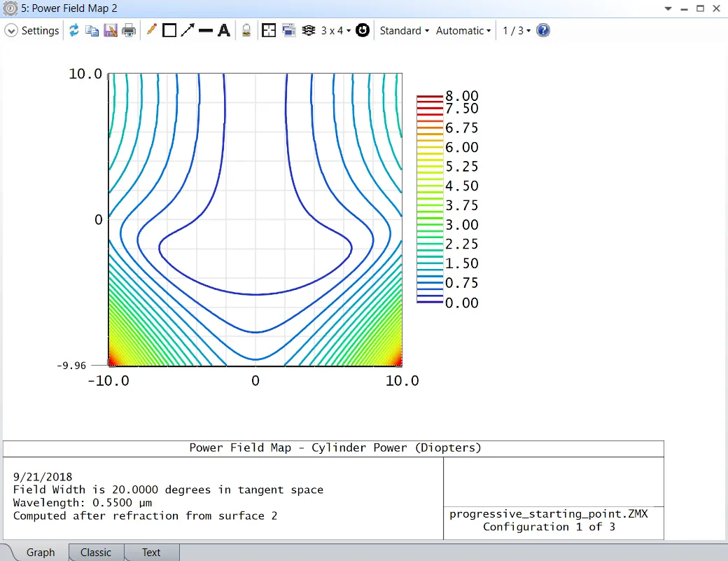Select the text annotation tool (A)
The image size is (728, 561).
(x=223, y=31)
